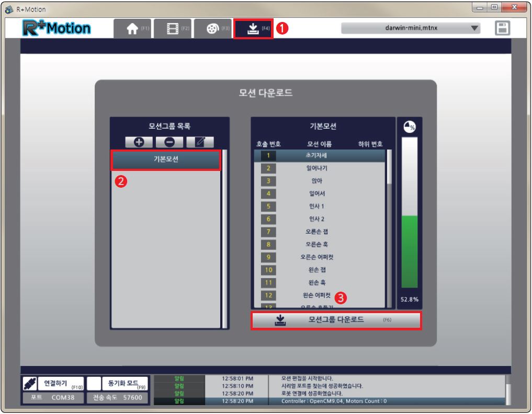Click the memory usage percent pie icon
This screenshot has height=414, width=532.
coord(409,128)
